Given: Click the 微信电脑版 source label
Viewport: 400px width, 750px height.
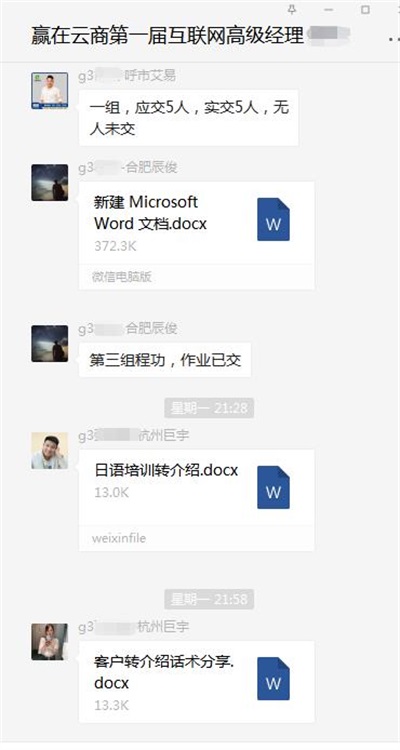Looking at the screenshot, I should (122, 276).
